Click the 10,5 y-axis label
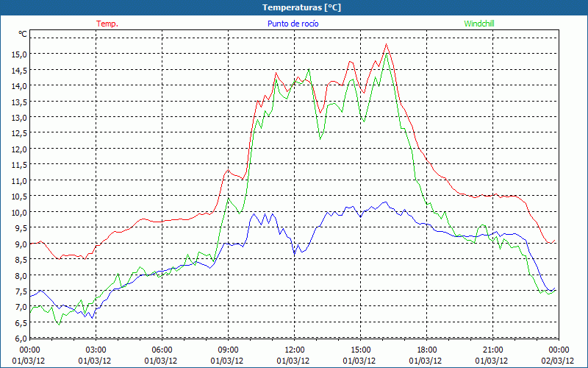 [x=21, y=196]
